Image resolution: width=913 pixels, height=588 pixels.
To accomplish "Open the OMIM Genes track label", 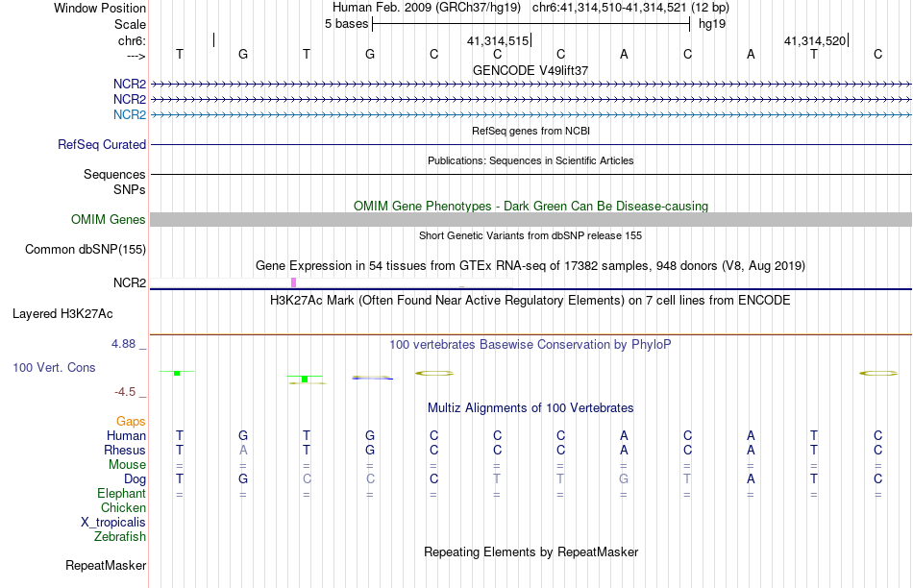I will [109, 219].
